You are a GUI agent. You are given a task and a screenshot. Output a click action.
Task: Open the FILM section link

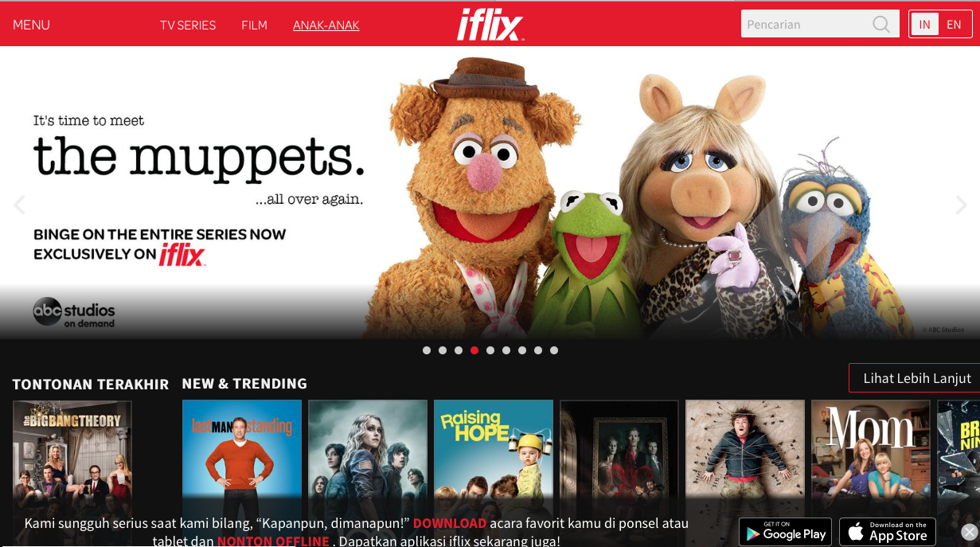254,25
